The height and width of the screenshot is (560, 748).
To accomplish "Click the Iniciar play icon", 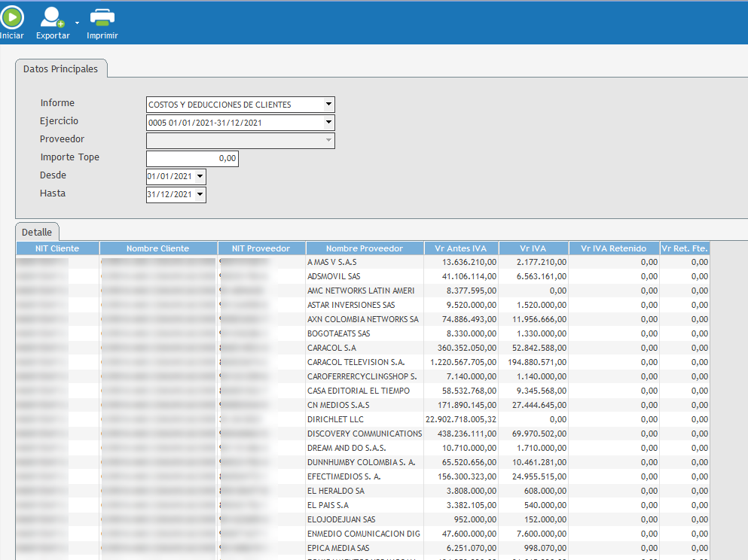I will tap(11, 17).
